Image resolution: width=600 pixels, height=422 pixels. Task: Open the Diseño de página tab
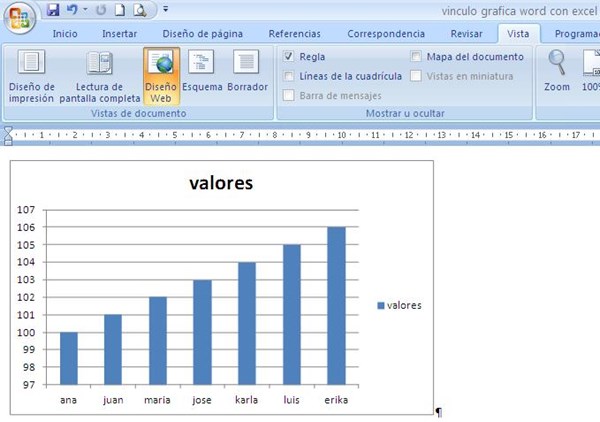click(202, 34)
